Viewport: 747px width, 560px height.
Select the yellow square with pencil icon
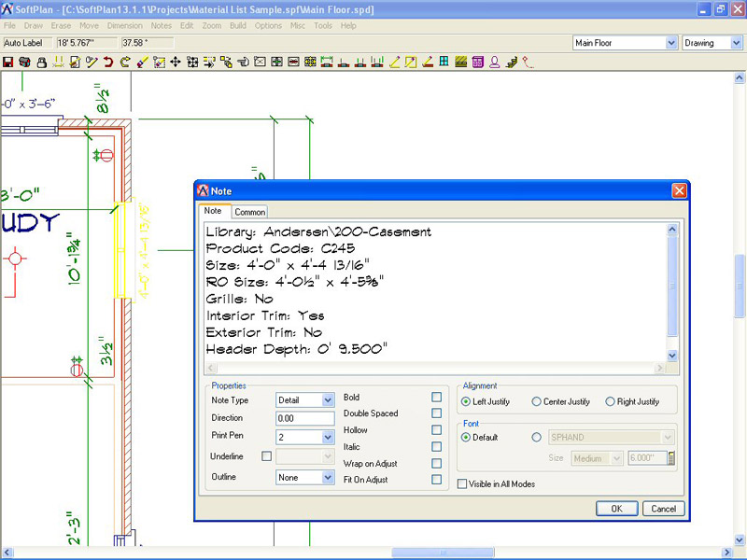click(411, 62)
